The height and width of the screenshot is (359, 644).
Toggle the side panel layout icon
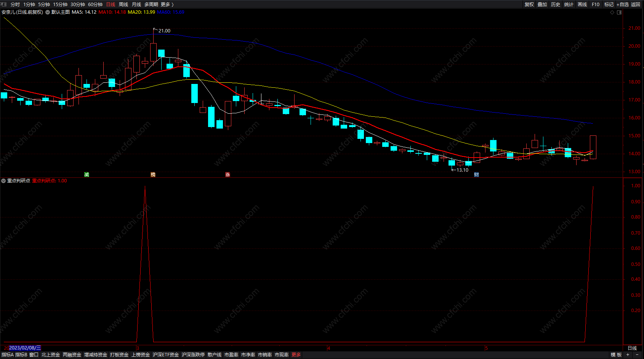point(619,12)
